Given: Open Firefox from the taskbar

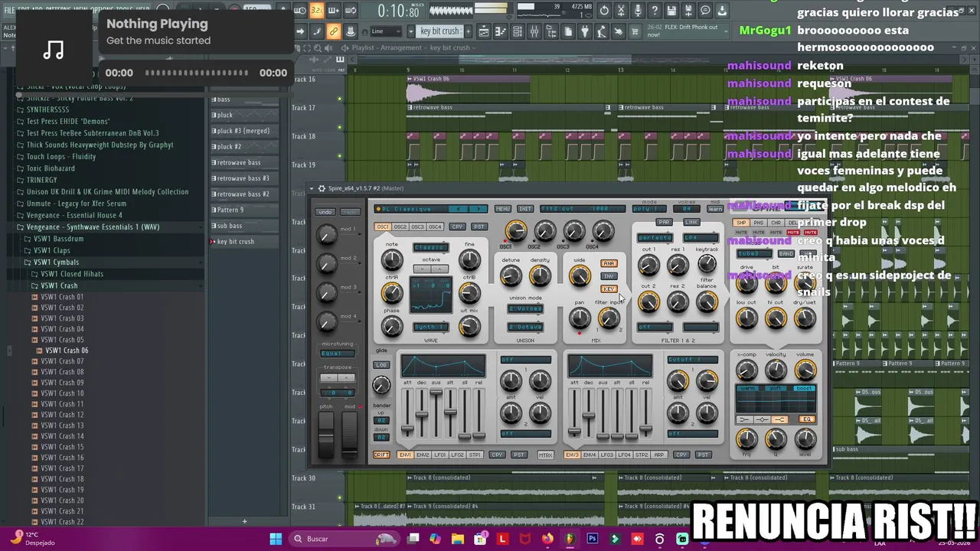Looking at the screenshot, I should tap(547, 539).
